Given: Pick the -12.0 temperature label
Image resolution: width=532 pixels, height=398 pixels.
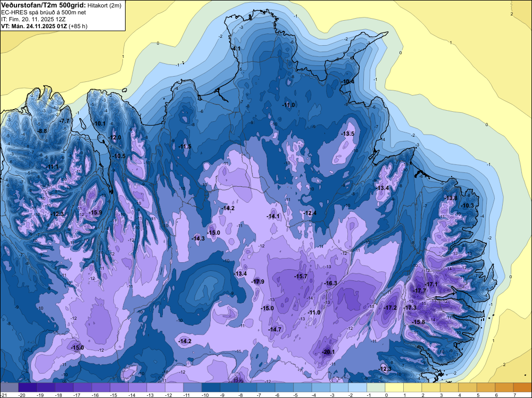Looking at the screenshot, I should click(115, 138).
